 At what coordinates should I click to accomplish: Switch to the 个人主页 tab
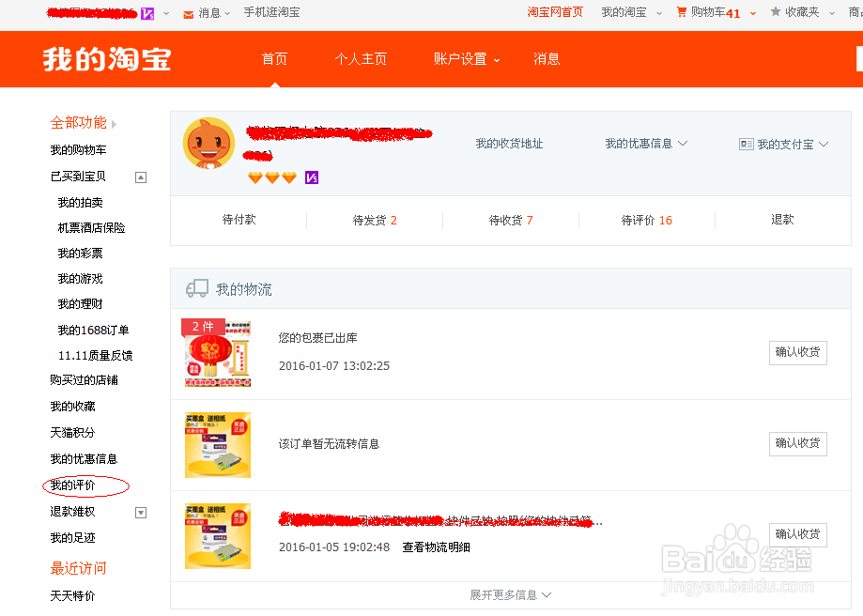click(361, 59)
